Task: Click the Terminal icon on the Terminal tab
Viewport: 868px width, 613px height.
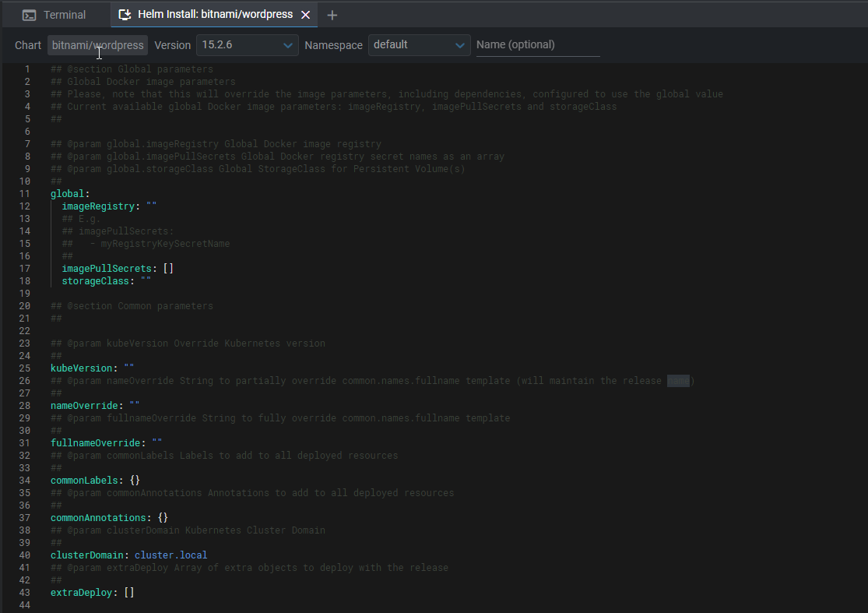Action: [29, 14]
